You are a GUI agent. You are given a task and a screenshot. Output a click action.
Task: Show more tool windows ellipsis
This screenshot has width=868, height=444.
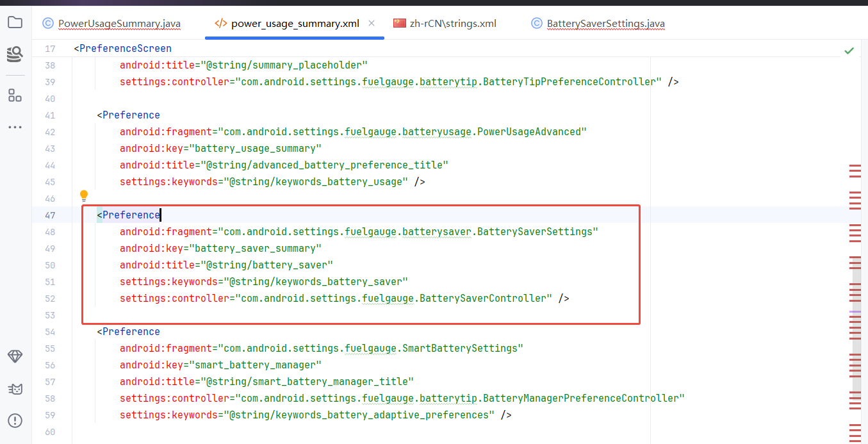click(15, 127)
